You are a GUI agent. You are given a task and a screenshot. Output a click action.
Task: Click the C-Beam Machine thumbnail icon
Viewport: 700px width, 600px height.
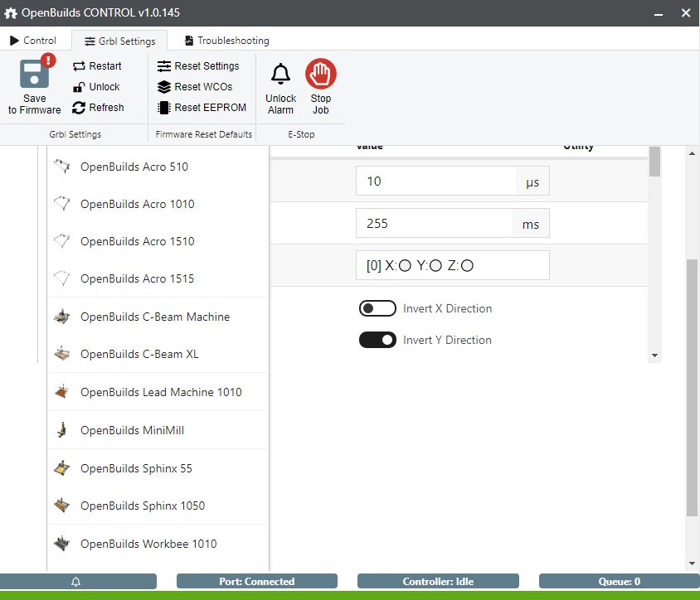click(62, 317)
